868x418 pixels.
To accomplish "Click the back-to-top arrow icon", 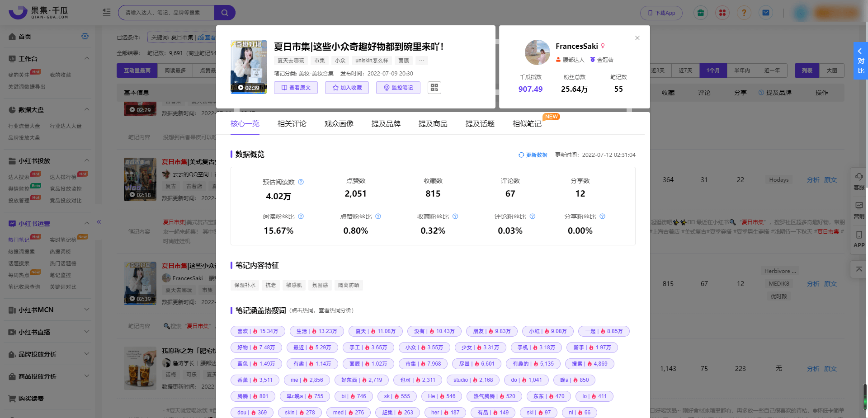I will (x=859, y=269).
